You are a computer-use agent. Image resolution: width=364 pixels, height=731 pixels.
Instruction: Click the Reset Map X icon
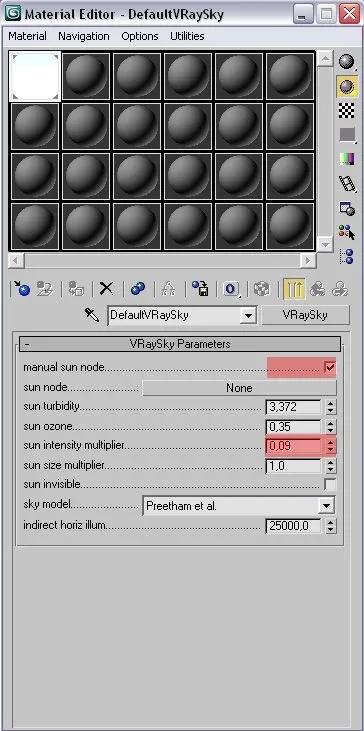click(107, 289)
